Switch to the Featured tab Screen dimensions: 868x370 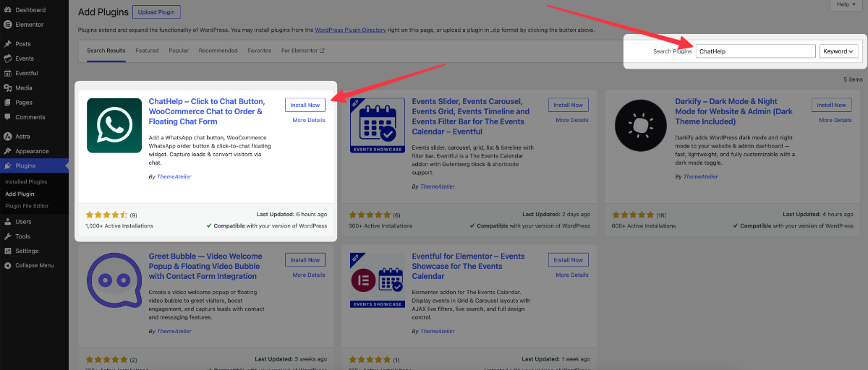pyautogui.click(x=147, y=51)
